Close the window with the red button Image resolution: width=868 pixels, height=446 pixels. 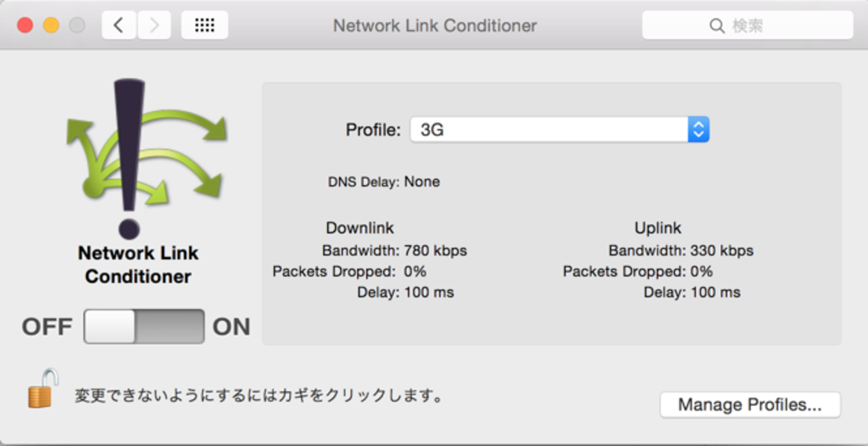pos(25,26)
